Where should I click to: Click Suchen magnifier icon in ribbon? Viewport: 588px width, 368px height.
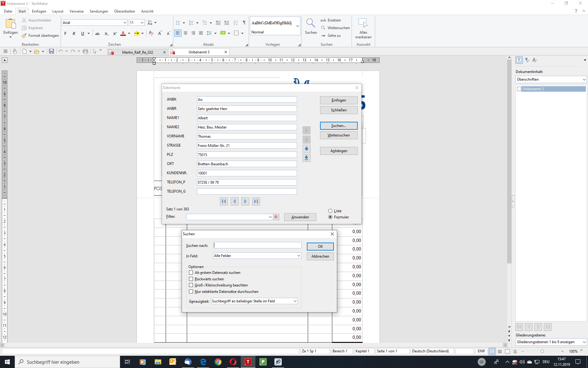point(311,23)
